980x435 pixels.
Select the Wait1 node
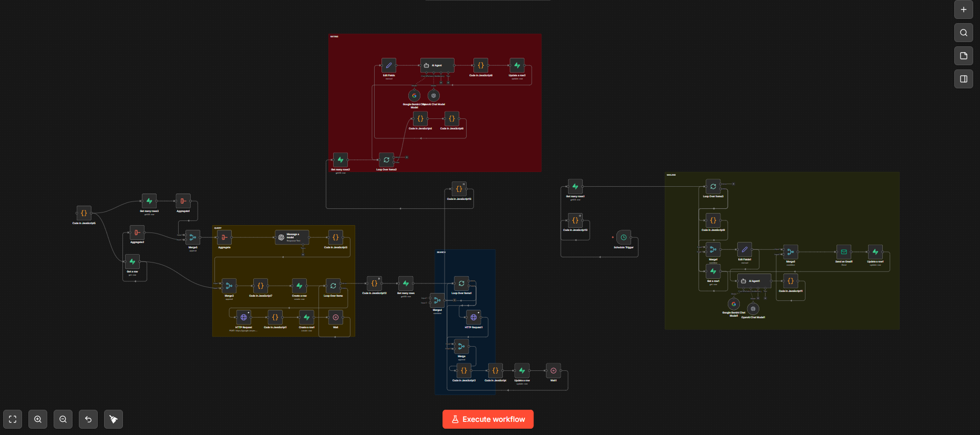[x=553, y=370]
